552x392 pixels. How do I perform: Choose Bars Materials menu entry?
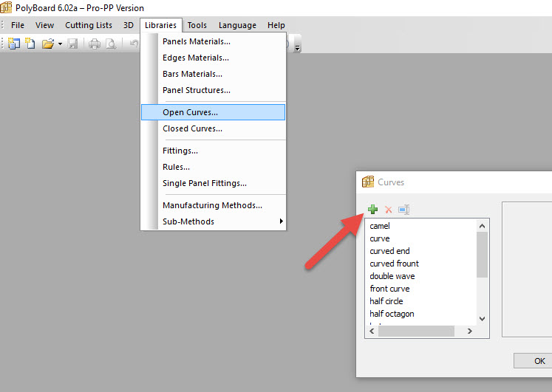[x=214, y=74]
